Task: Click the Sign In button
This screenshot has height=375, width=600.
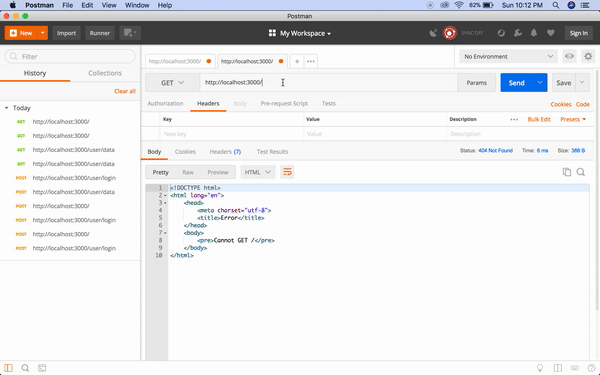Action: click(x=578, y=33)
